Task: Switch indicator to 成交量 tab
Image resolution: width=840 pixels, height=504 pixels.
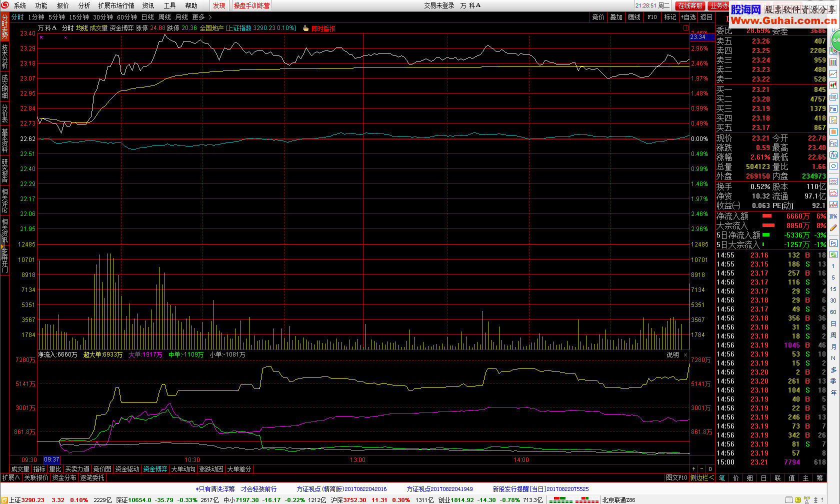Action: tap(20, 469)
